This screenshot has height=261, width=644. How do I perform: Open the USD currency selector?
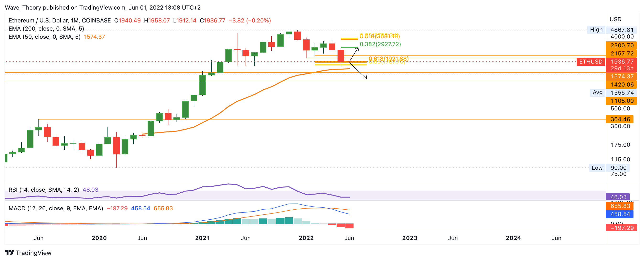point(615,19)
